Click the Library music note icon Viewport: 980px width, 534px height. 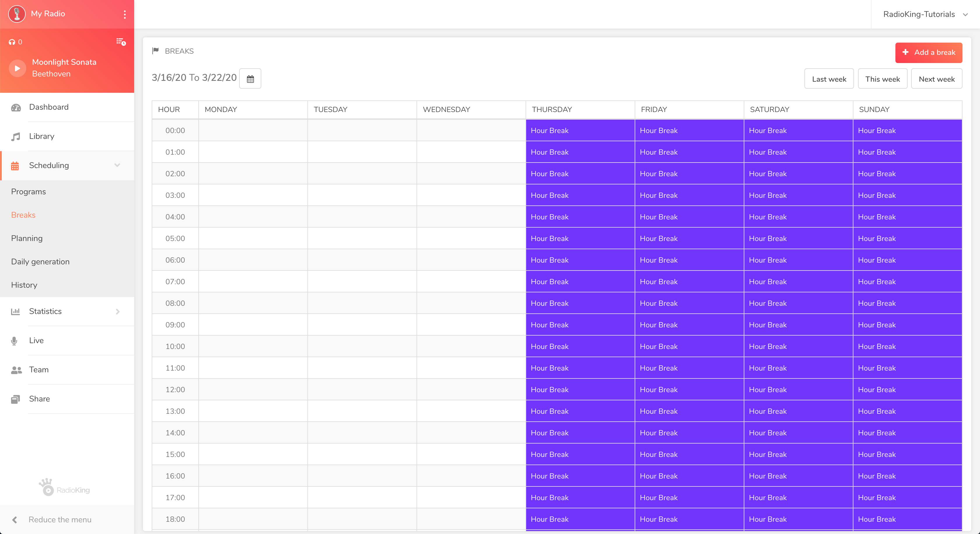(x=15, y=137)
